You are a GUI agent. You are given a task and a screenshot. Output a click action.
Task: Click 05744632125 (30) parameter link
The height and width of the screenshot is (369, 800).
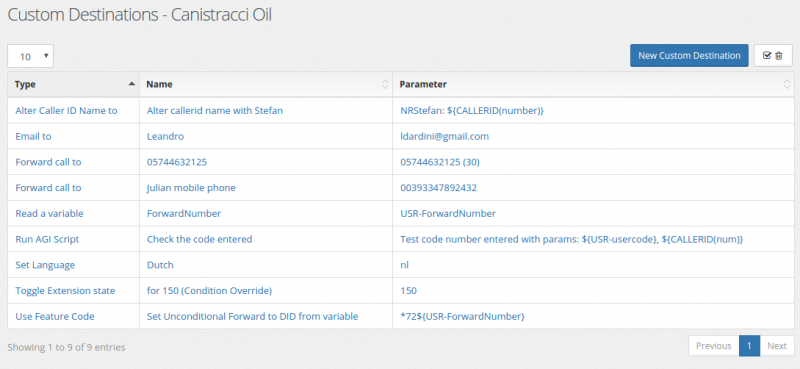(x=440, y=162)
